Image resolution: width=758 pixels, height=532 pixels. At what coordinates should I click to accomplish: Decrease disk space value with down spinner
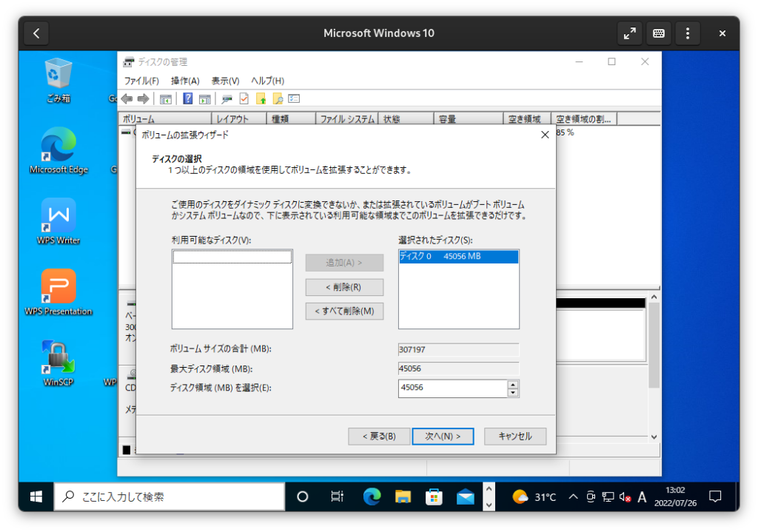click(x=513, y=393)
